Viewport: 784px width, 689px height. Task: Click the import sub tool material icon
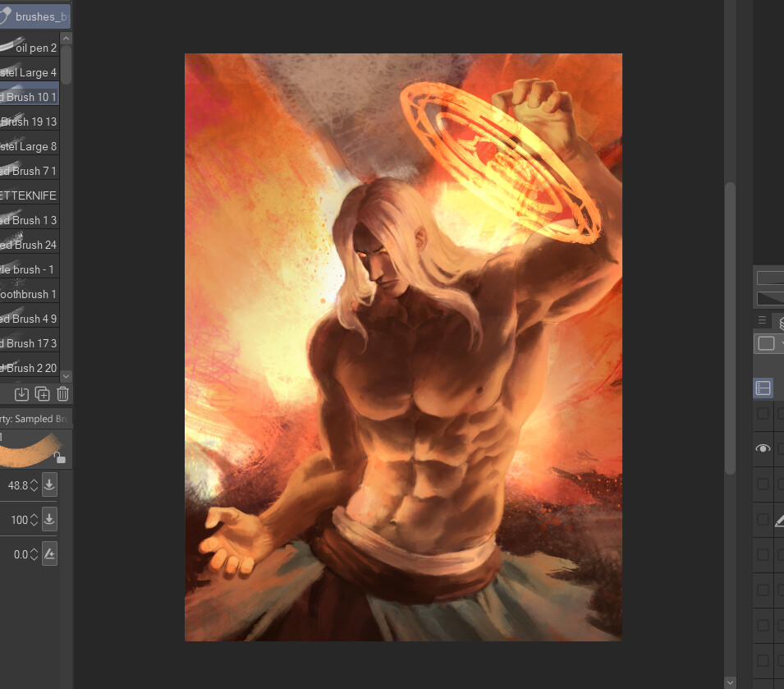pyautogui.click(x=22, y=394)
